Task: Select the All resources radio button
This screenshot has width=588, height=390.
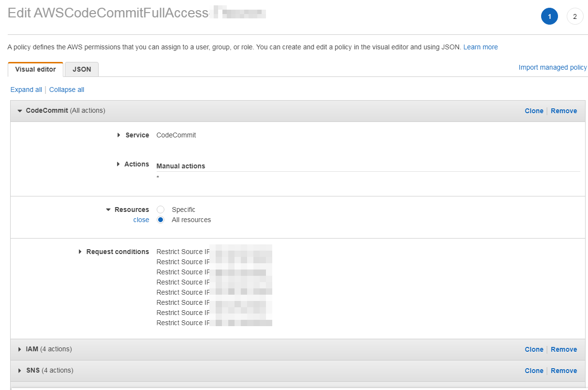Action: 161,220
